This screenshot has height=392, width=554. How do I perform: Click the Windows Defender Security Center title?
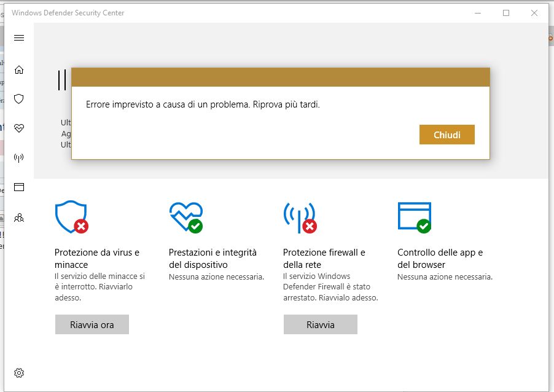pyautogui.click(x=68, y=13)
